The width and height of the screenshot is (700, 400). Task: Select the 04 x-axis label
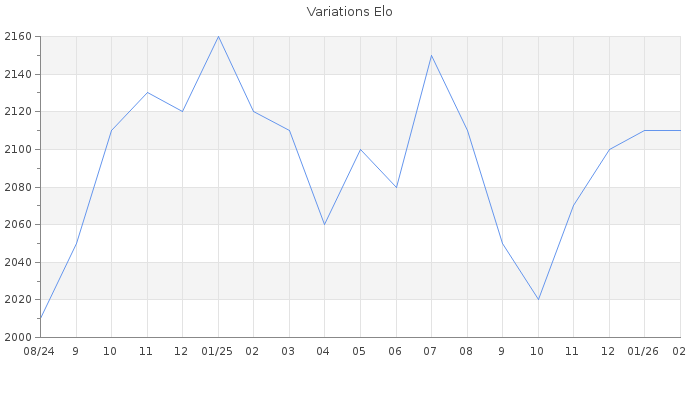pyautogui.click(x=324, y=351)
